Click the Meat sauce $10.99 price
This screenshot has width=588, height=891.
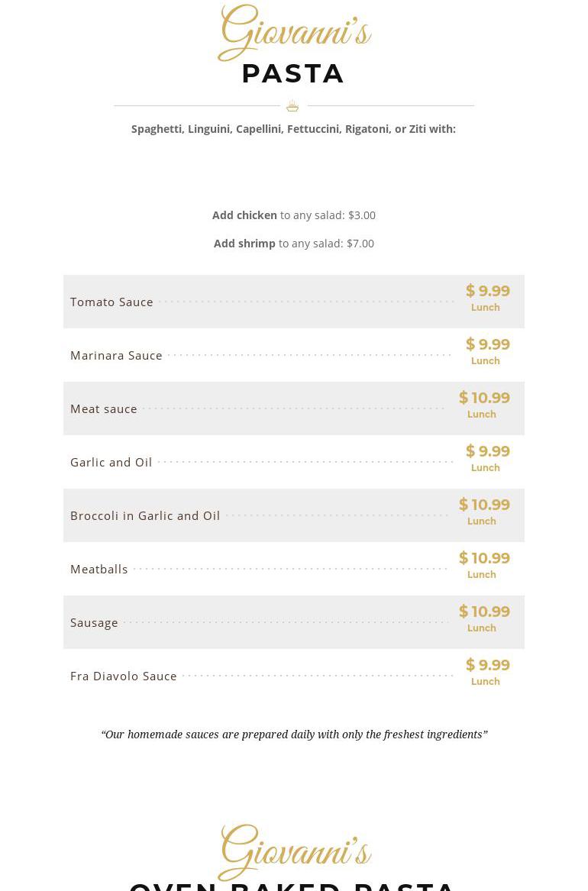point(484,398)
